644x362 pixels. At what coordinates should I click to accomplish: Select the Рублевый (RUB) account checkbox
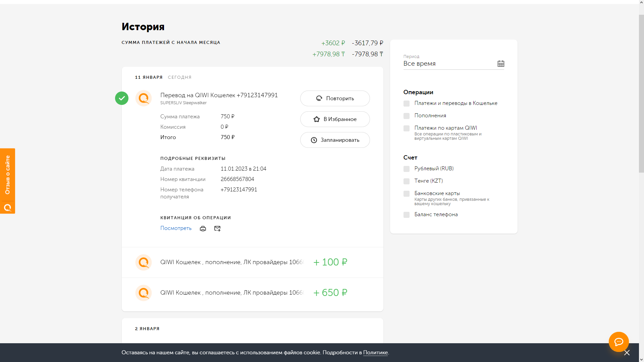tap(407, 169)
